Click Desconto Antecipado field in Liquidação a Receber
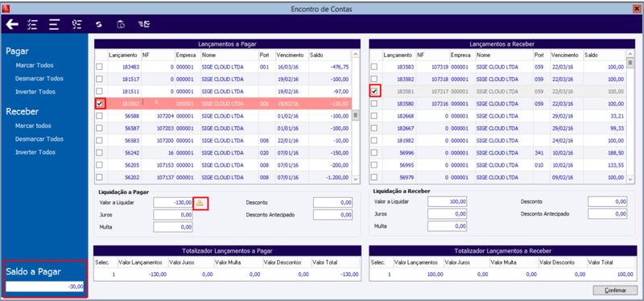This screenshot has width=644, height=301. [x=608, y=214]
